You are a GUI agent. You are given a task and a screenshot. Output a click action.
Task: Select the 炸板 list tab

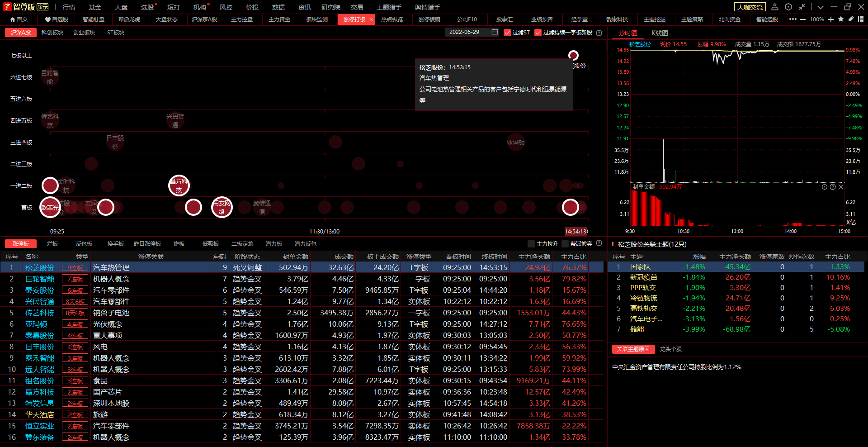[x=179, y=244]
